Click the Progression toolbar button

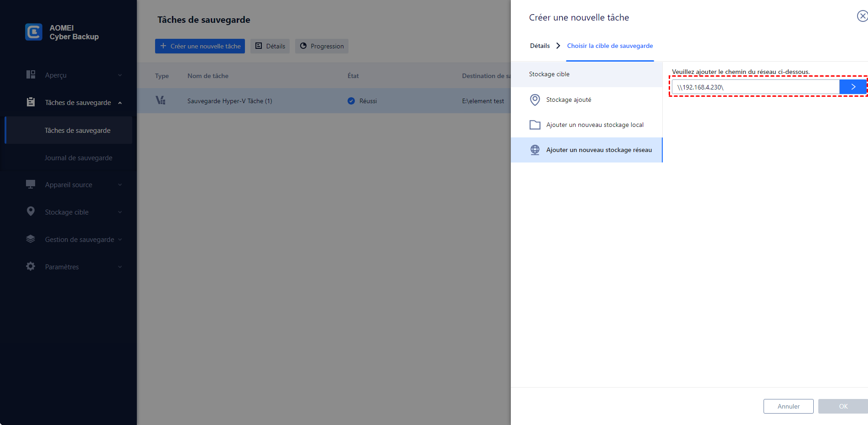(322, 46)
